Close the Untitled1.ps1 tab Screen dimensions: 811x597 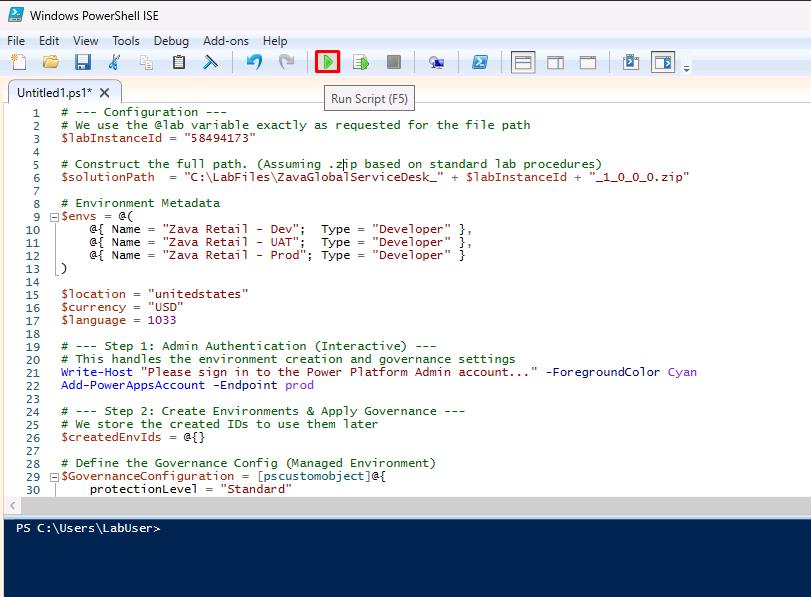tap(104, 93)
